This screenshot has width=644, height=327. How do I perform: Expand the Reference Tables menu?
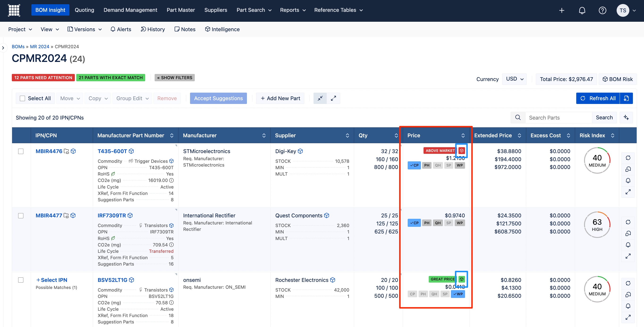[338, 10]
